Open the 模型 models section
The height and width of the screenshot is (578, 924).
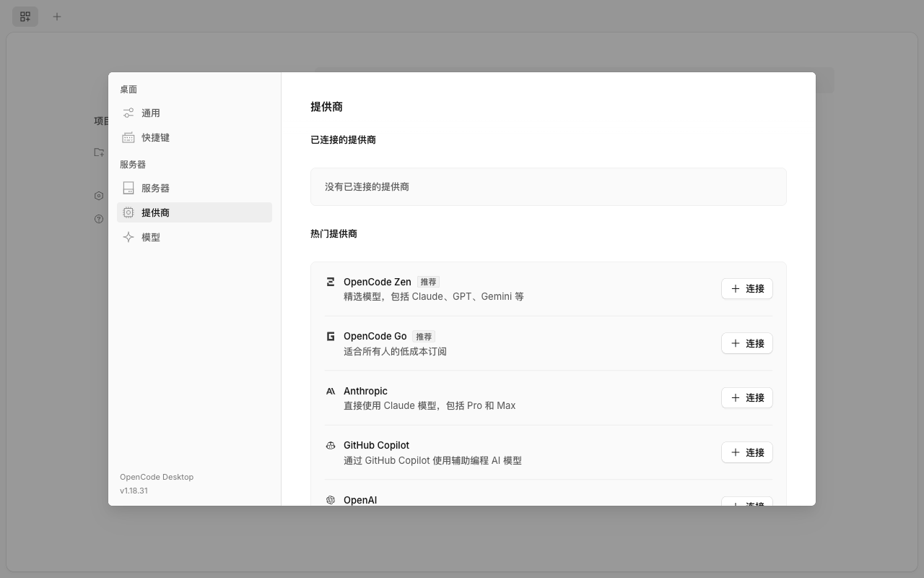click(x=194, y=237)
